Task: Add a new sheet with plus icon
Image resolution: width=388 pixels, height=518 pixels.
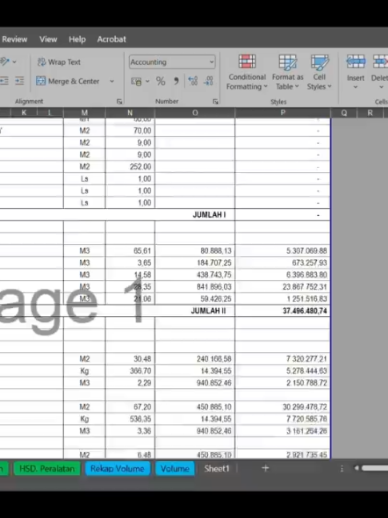Action: (x=265, y=468)
